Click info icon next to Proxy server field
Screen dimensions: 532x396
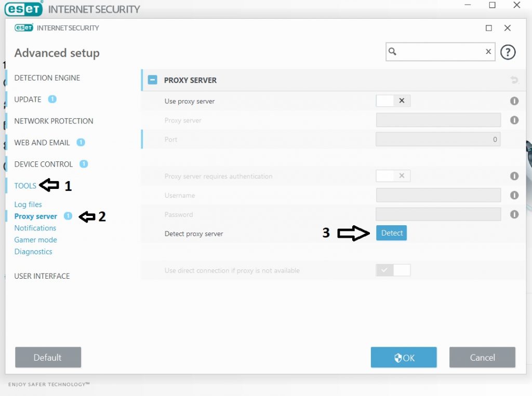click(x=514, y=120)
